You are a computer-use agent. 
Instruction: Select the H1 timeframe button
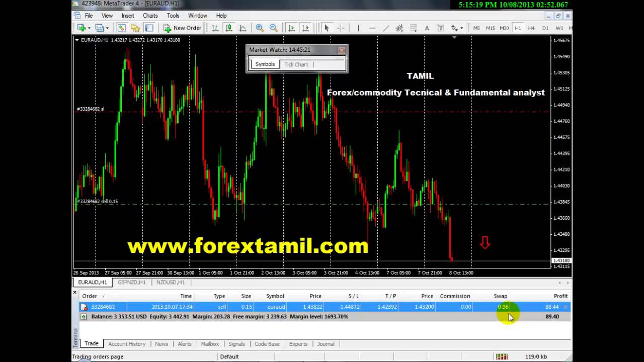click(518, 28)
